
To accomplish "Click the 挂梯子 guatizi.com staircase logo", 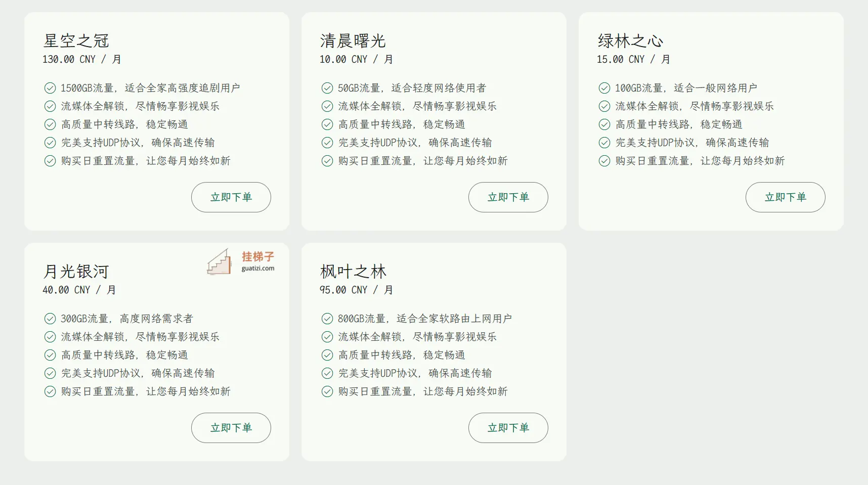I will 241,262.
